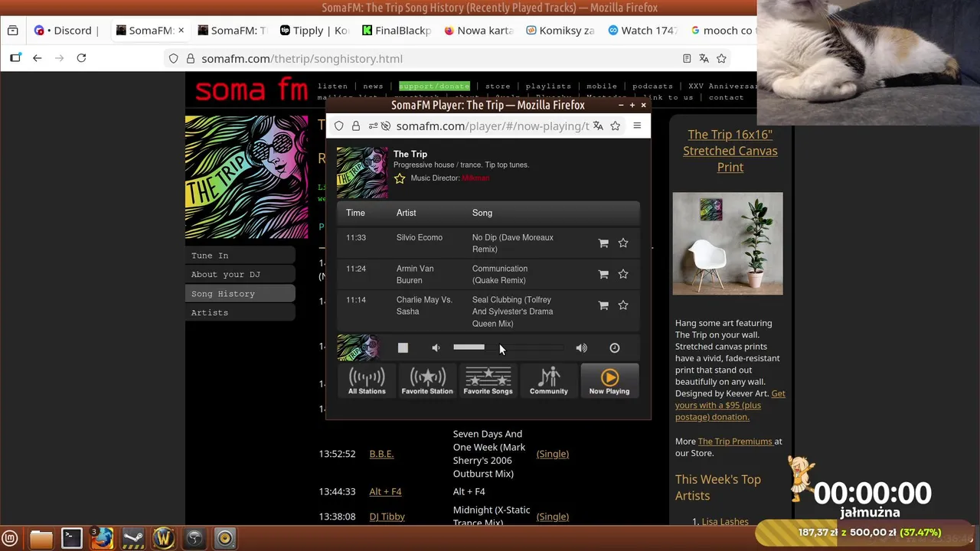Open the Community section in player
This screenshot has height=551, width=980.
click(x=549, y=380)
